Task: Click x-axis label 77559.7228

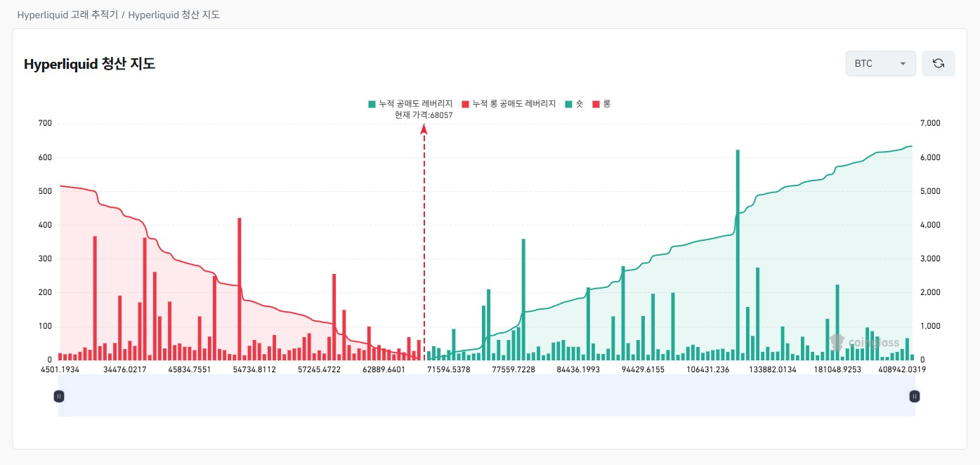Action: pos(514,369)
